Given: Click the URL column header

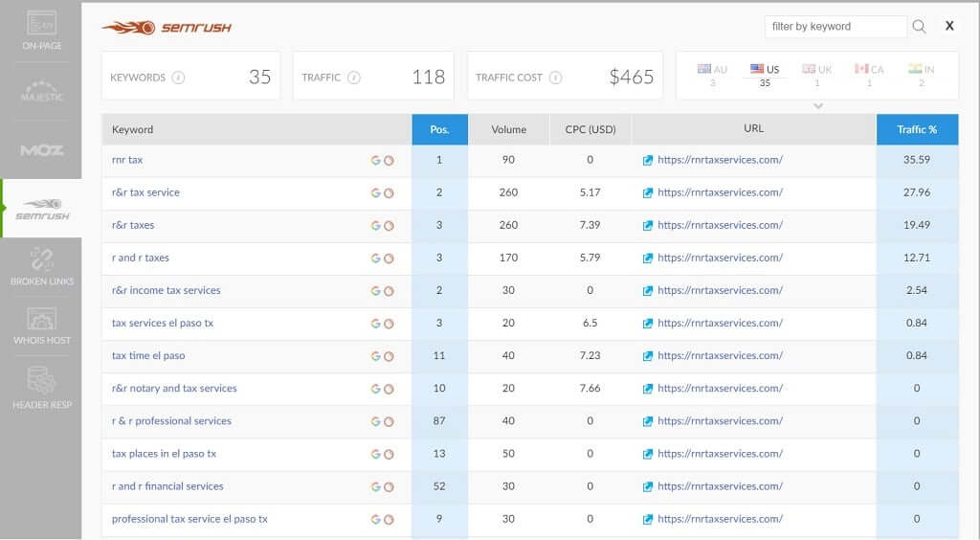Looking at the screenshot, I should 753,128.
